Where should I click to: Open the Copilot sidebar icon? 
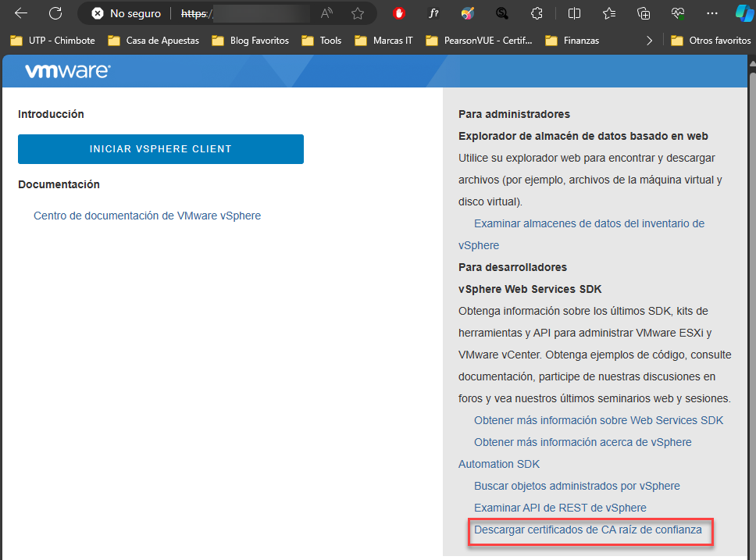(x=744, y=13)
